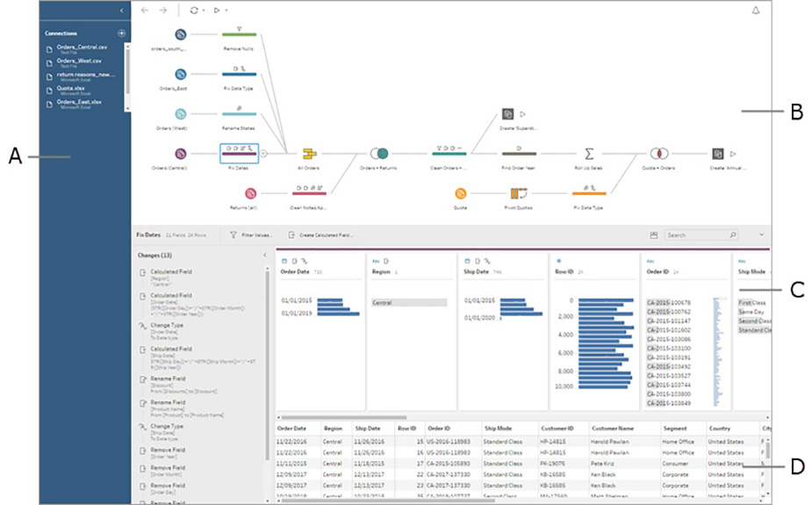The height and width of the screenshot is (505, 812).
Task: Switch the profile pane view layout icon
Action: pos(653,235)
